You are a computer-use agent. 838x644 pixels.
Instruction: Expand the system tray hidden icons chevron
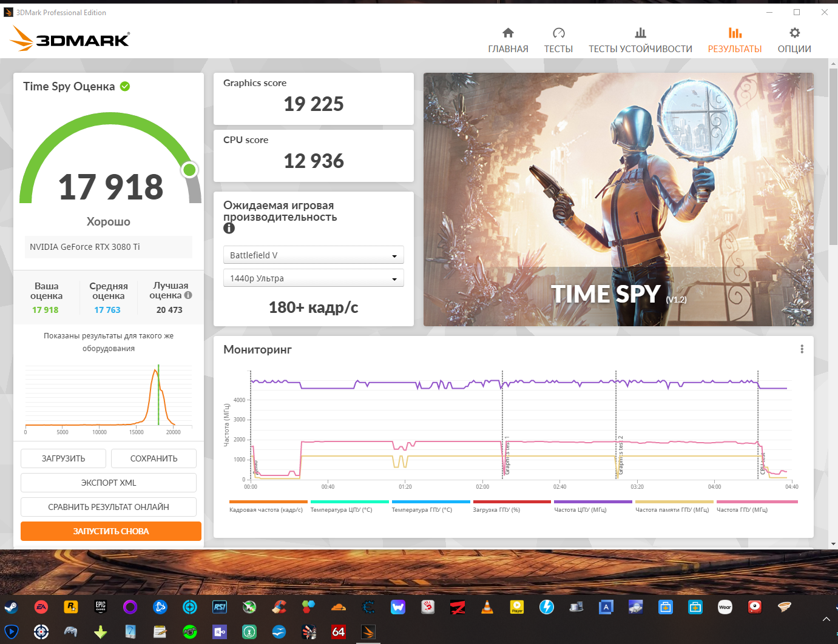click(x=826, y=619)
